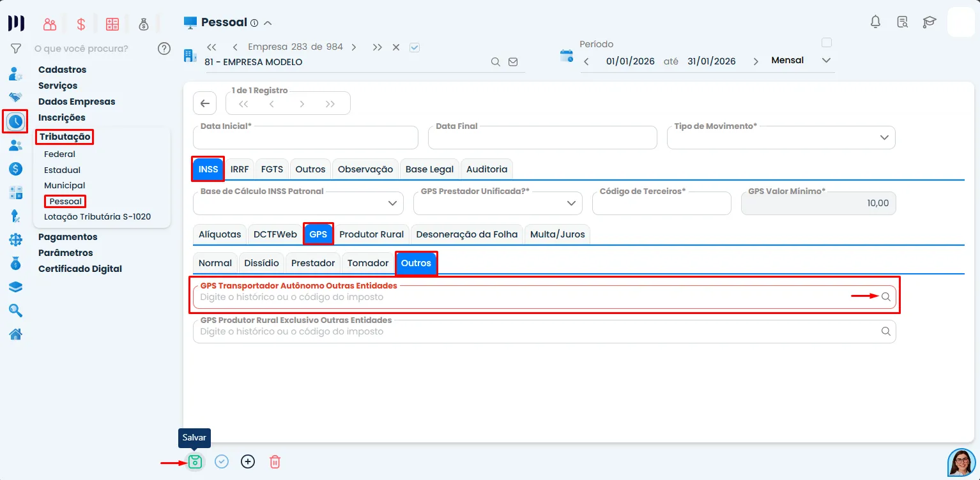Image resolution: width=980 pixels, height=480 pixels.
Task: Select the DCTFWeb tab
Action: (x=275, y=234)
